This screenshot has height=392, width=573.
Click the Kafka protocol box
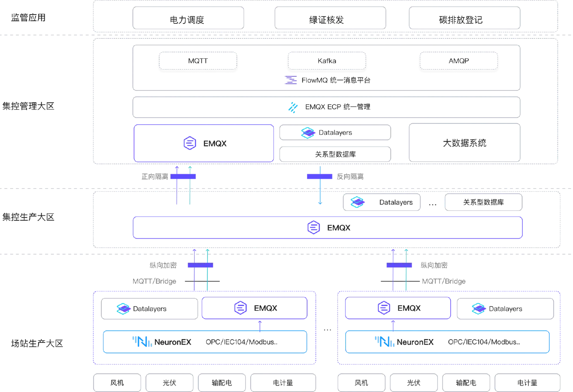[327, 61]
